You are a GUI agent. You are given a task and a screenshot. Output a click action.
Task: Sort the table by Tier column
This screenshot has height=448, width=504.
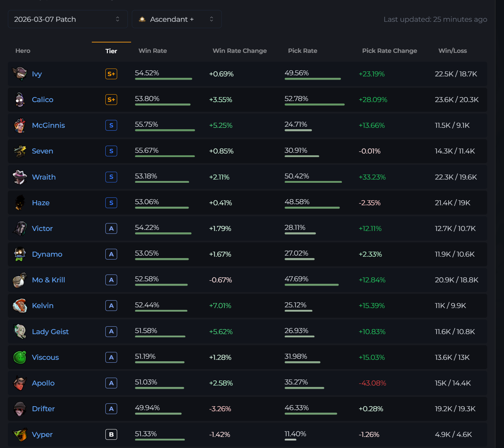coord(111,51)
